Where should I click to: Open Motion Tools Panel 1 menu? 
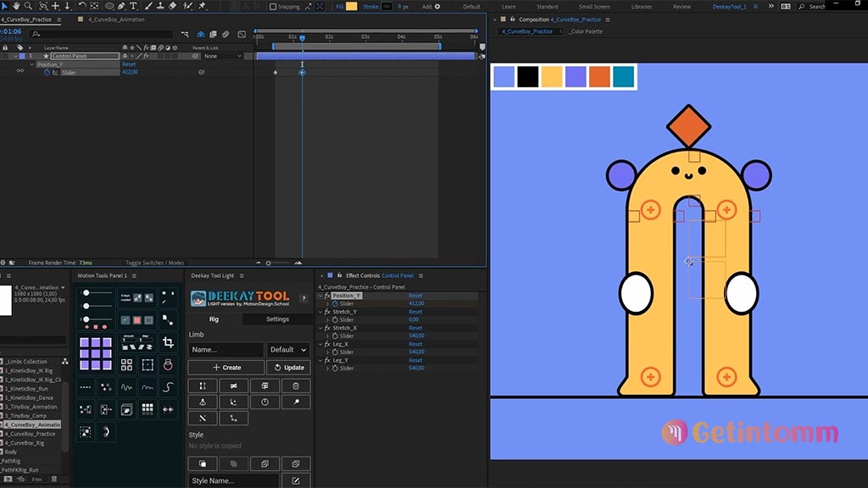(x=134, y=275)
